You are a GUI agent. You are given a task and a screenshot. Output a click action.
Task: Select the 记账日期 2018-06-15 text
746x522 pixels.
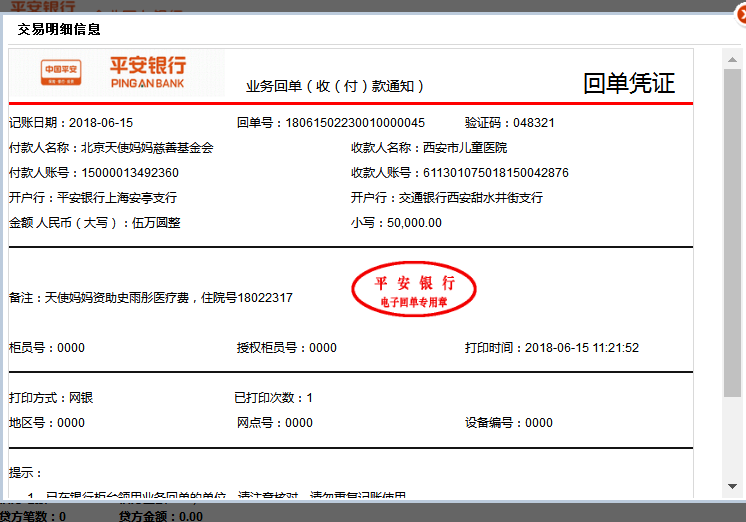(71, 123)
